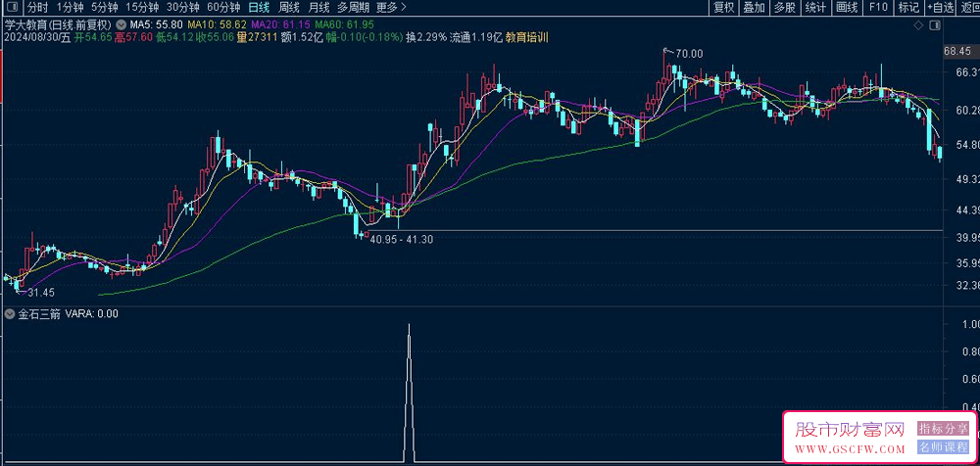Click the 量27311 volume value
Viewport: 980px width, 466px height.
[257, 37]
